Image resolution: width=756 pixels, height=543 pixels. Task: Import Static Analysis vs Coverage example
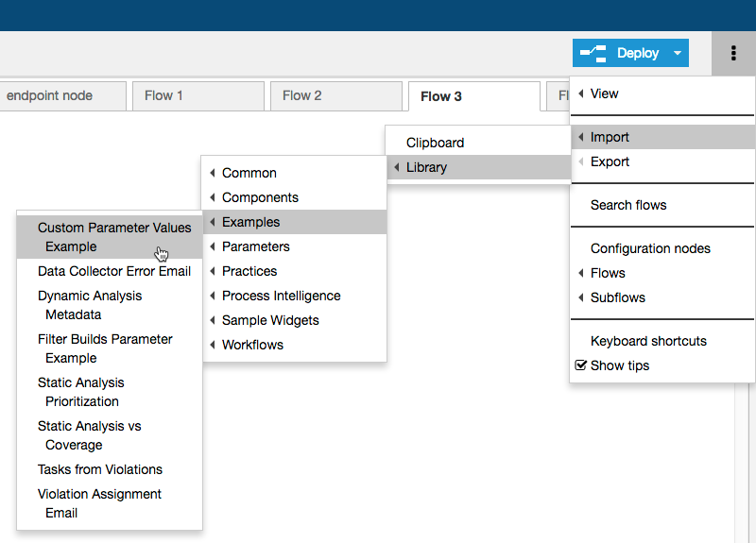tap(110, 435)
